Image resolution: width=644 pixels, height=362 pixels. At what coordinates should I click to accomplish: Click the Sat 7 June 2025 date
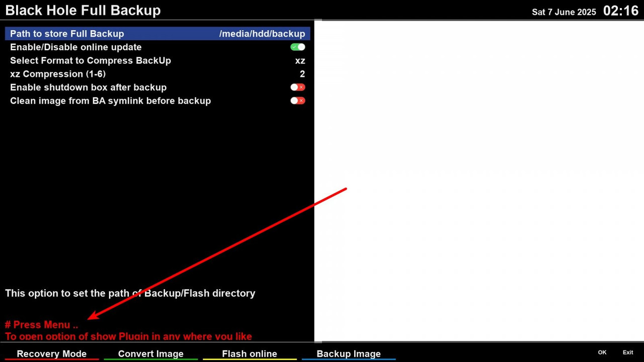coord(564,12)
